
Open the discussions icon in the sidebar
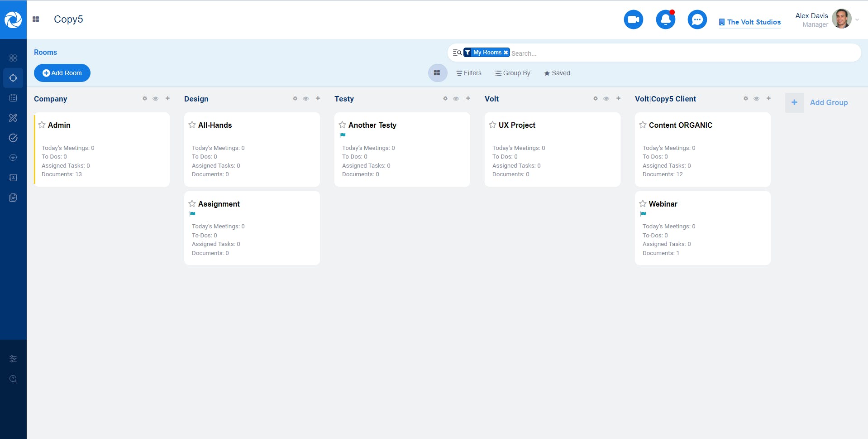tap(13, 158)
